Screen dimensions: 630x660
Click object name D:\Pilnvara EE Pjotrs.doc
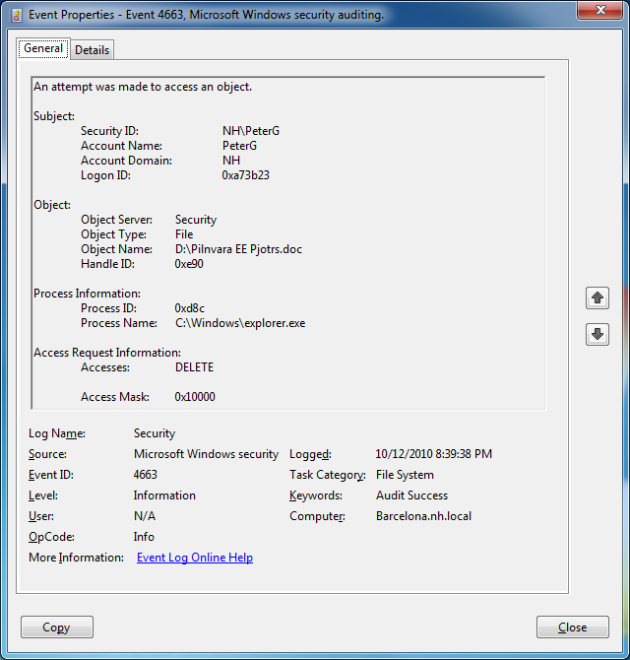click(238, 249)
